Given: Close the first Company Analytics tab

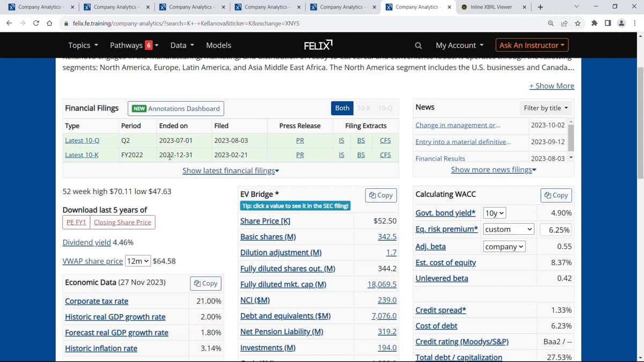Looking at the screenshot, I should pos(72,7).
